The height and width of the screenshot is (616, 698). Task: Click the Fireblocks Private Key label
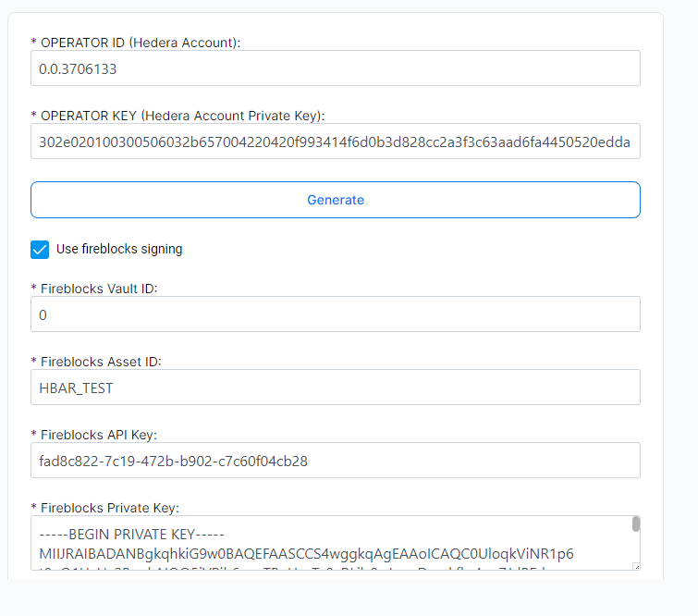(105, 508)
